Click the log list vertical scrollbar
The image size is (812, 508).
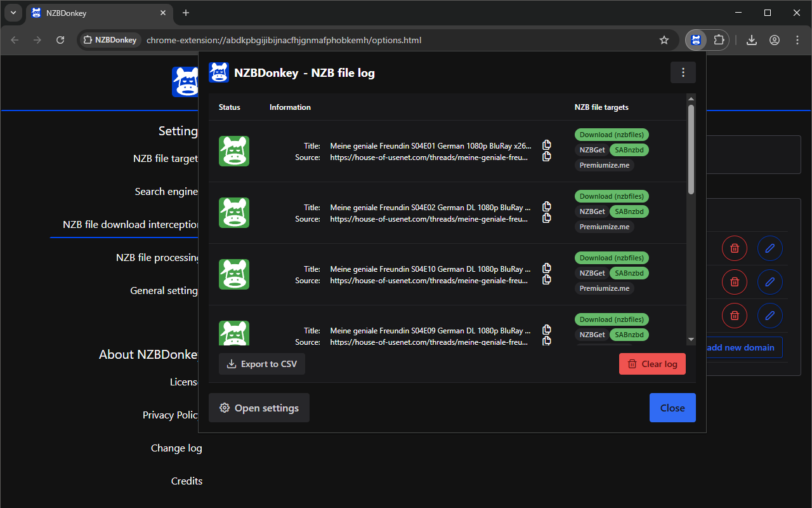(691, 149)
